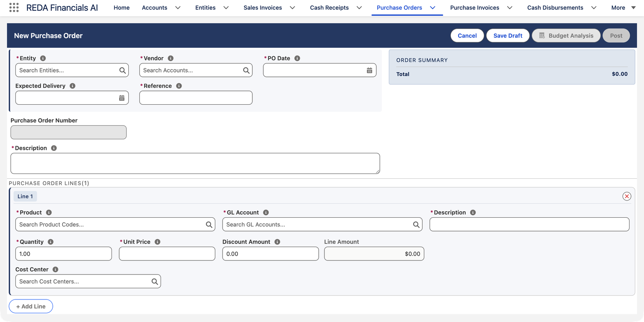This screenshot has width=644, height=322.
Task: Show GL Account info icon
Action: (266, 213)
